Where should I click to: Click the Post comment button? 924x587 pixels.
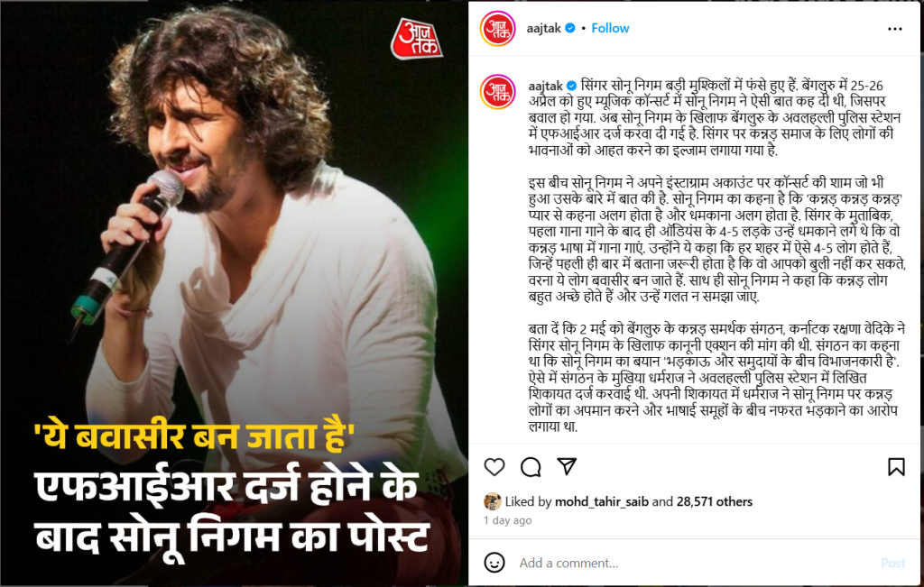pyautogui.click(x=892, y=563)
